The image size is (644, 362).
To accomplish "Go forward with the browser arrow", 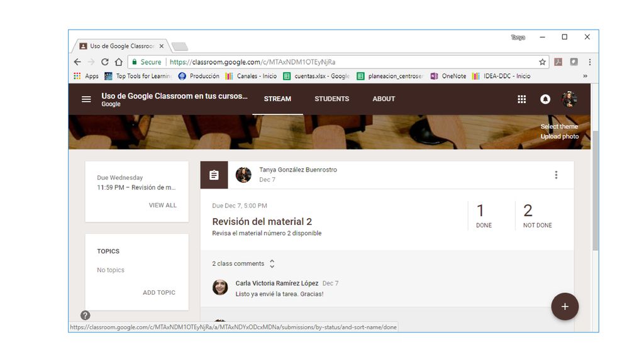I will pyautogui.click(x=91, y=62).
